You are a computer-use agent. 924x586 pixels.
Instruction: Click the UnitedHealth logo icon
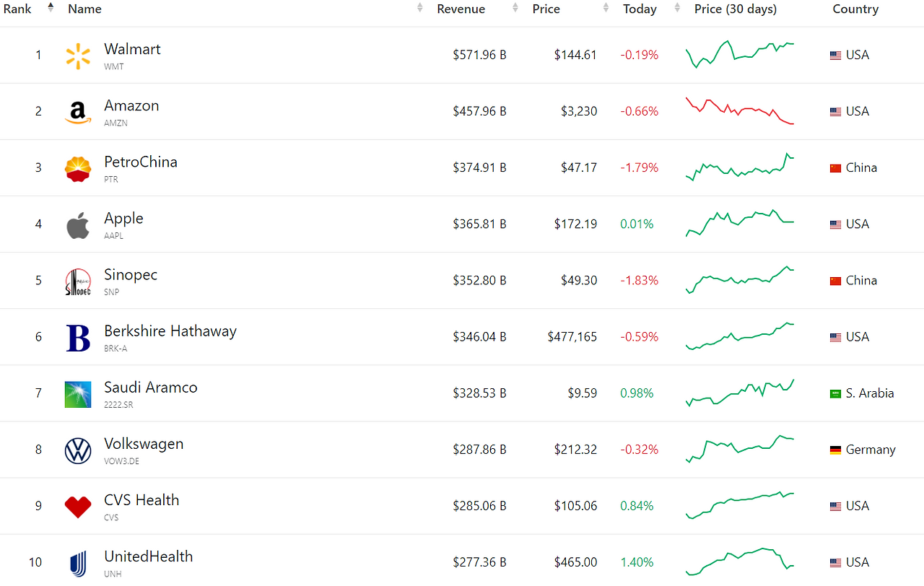point(78,563)
